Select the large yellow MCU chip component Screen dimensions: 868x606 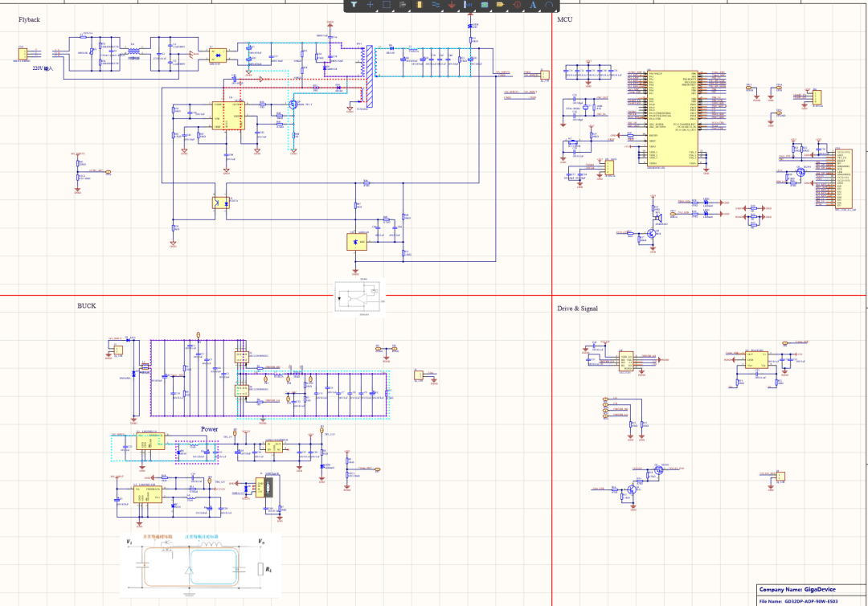point(674,117)
